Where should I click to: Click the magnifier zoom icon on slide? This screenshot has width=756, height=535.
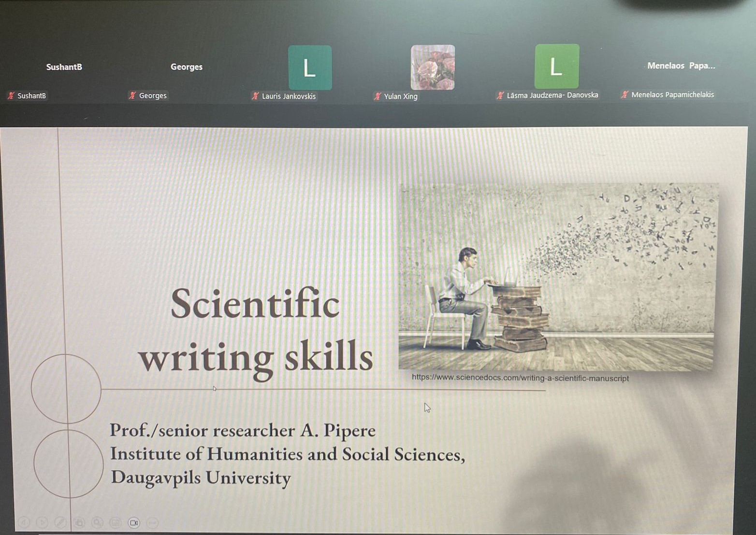click(97, 522)
